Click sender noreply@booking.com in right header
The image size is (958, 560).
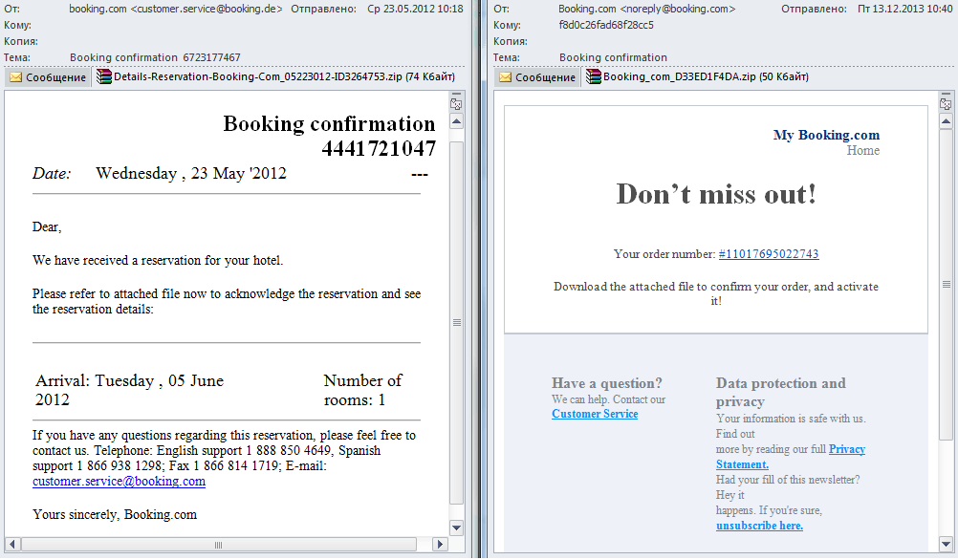pyautogui.click(x=678, y=10)
